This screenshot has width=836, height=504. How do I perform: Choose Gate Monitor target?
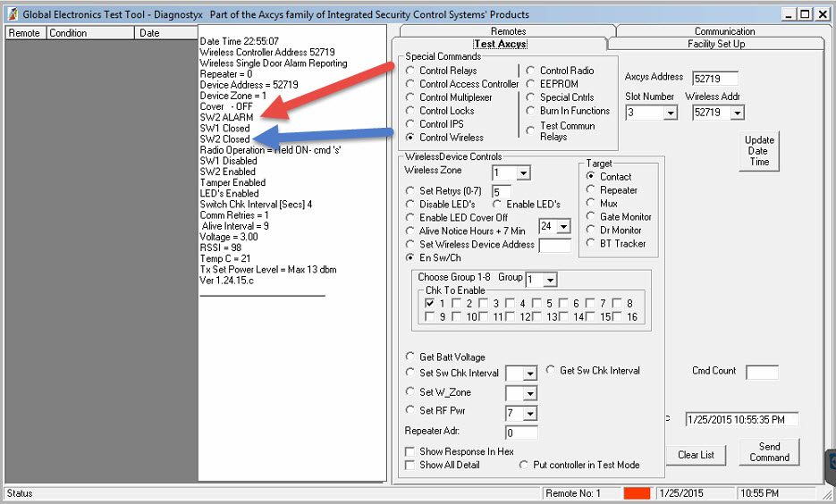coord(590,216)
